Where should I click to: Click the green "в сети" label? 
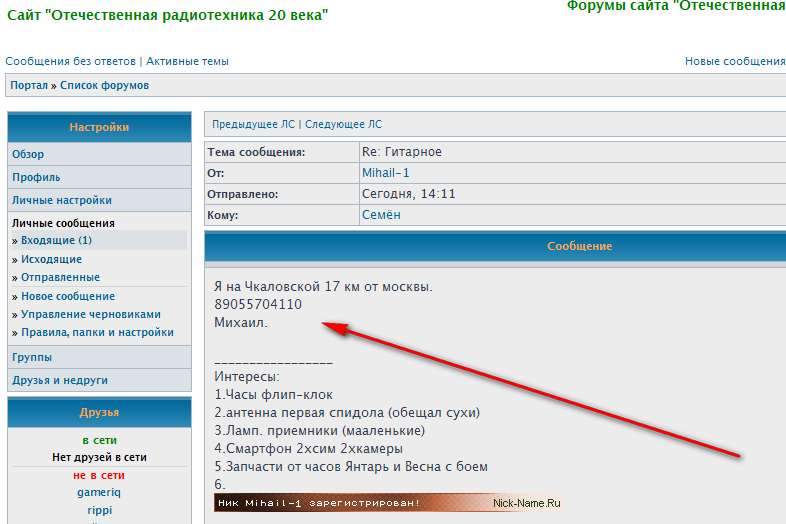pyautogui.click(x=99, y=440)
